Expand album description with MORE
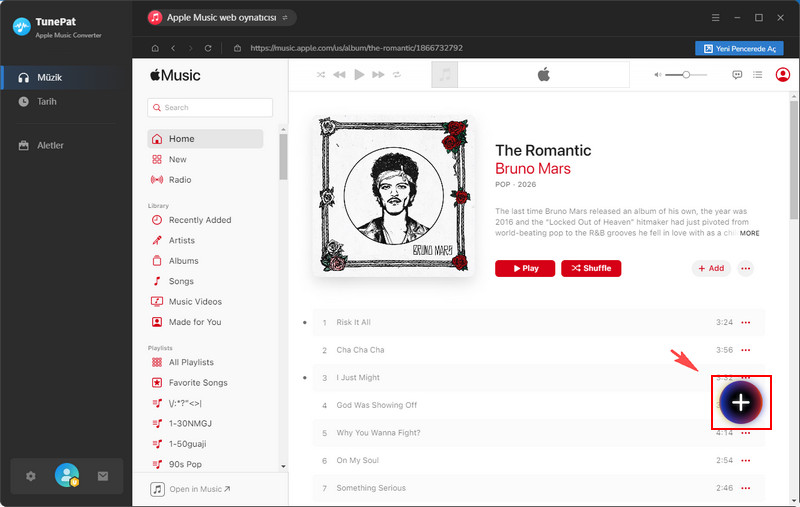800x507 pixels. point(749,233)
